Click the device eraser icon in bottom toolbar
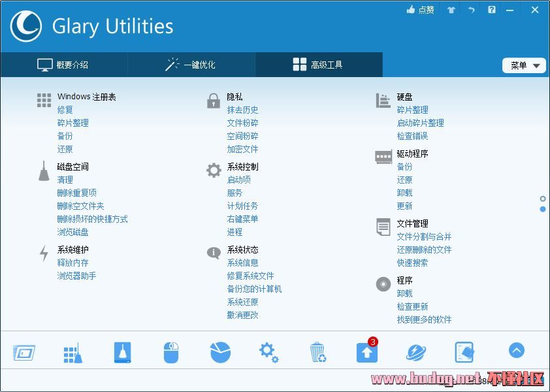The width and height of the screenshot is (550, 392). [x=464, y=351]
